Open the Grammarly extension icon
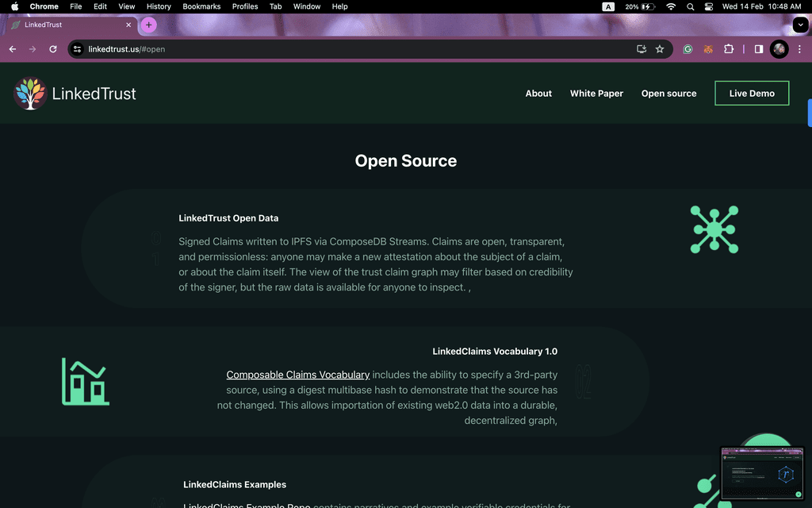This screenshot has height=508, width=812. point(688,49)
